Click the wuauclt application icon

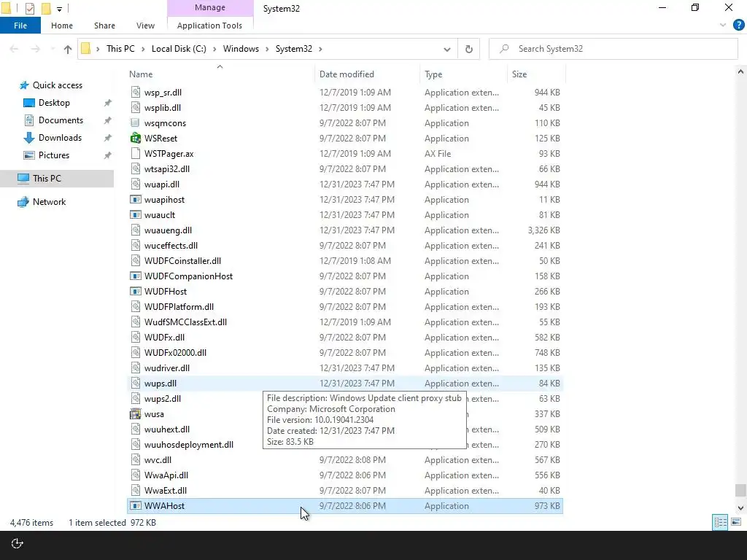click(136, 215)
